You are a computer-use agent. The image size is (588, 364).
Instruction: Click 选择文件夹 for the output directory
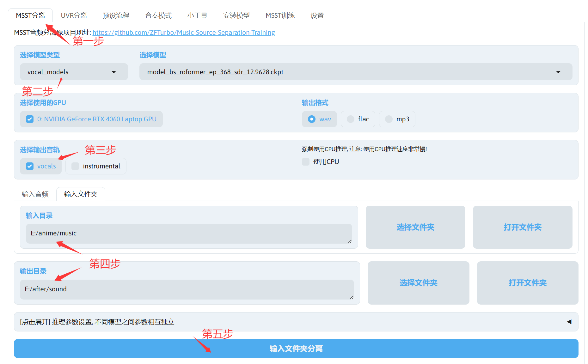pos(418,283)
